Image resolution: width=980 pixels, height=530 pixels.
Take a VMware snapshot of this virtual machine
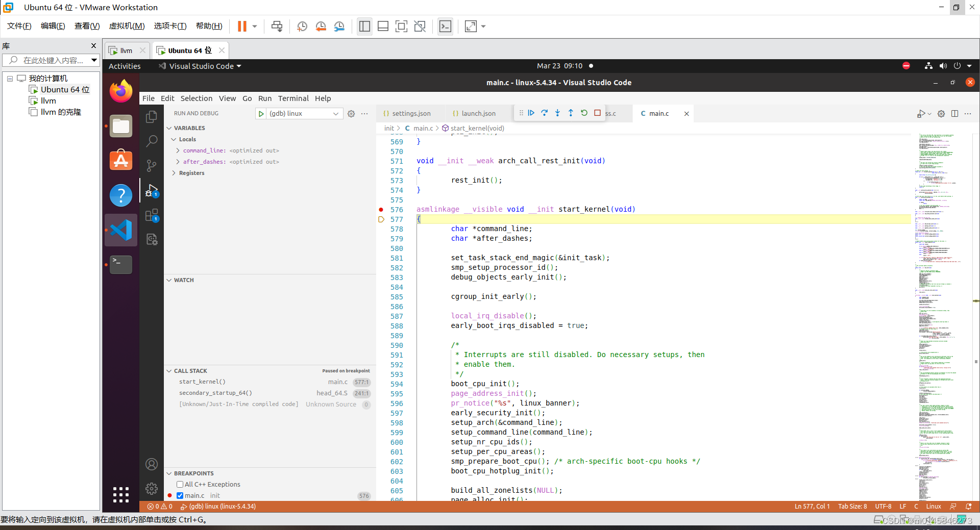click(302, 27)
